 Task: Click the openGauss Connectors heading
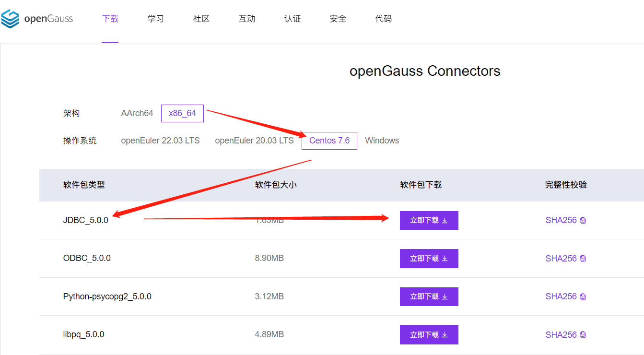coord(425,71)
